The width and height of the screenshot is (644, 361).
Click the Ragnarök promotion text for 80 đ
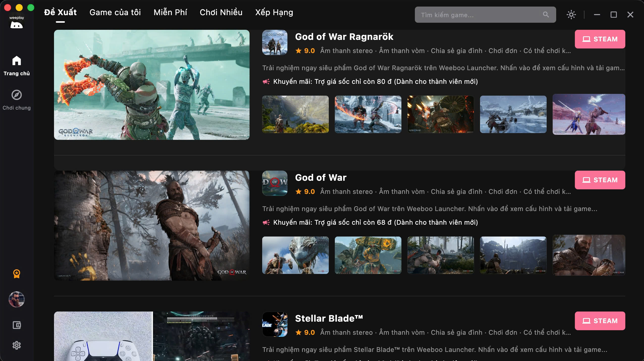tap(375, 82)
